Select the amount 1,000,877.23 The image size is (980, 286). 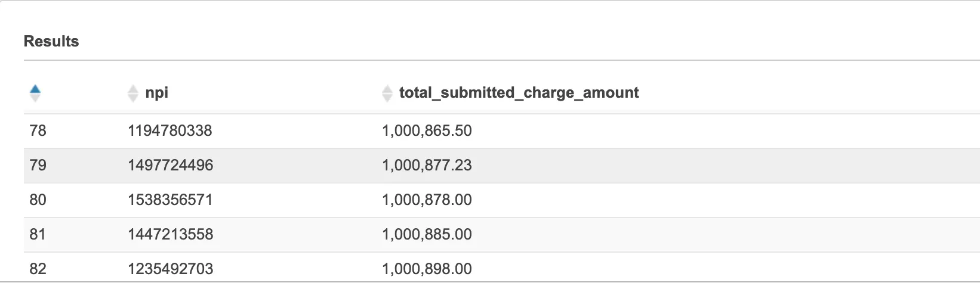point(427,165)
